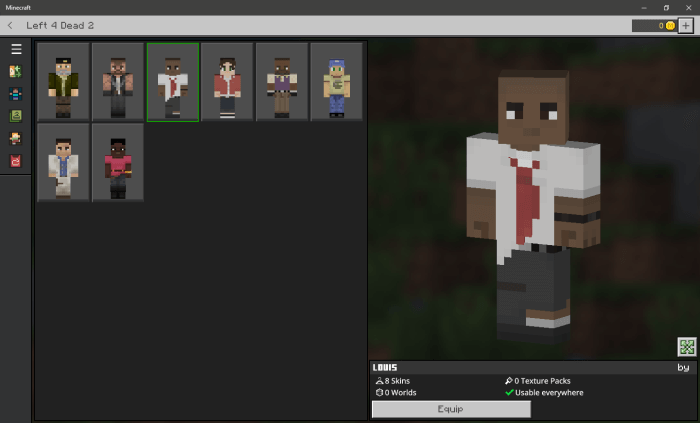
Task: Choose the skin wearing a red jacket
Action: coord(227,81)
